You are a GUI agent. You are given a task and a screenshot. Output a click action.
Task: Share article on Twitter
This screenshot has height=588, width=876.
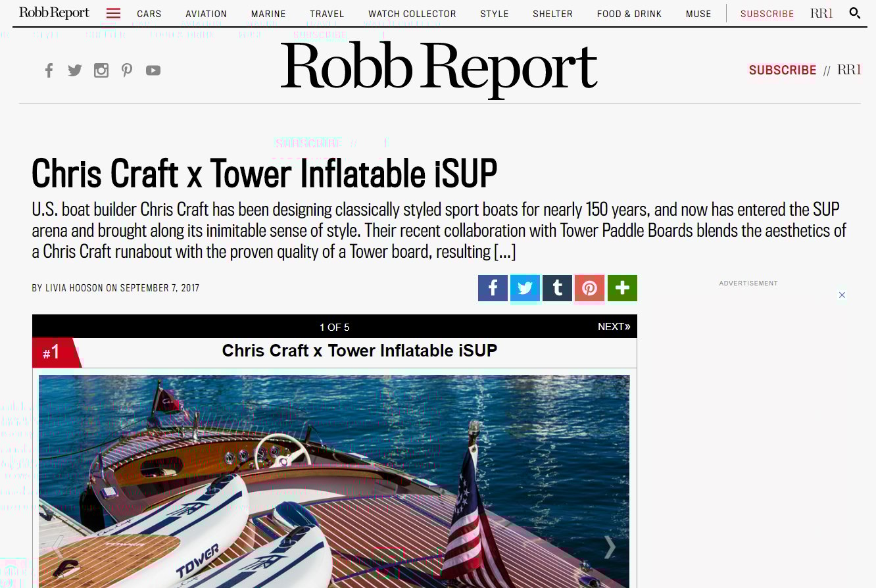pos(525,288)
